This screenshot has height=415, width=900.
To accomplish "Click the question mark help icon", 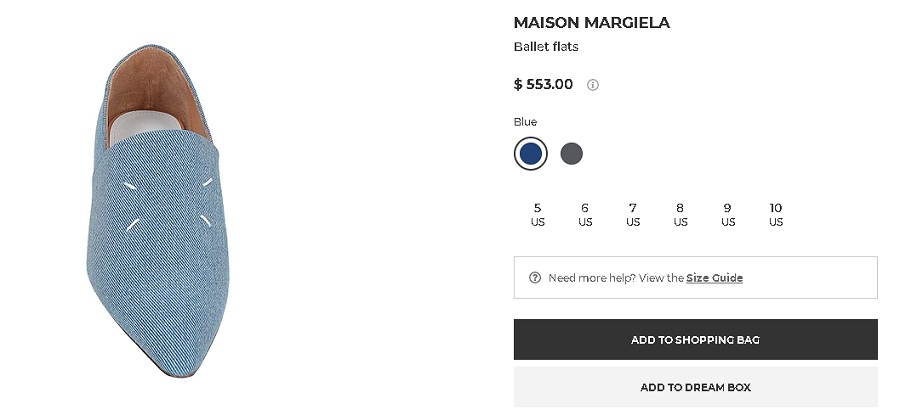I will pos(535,278).
